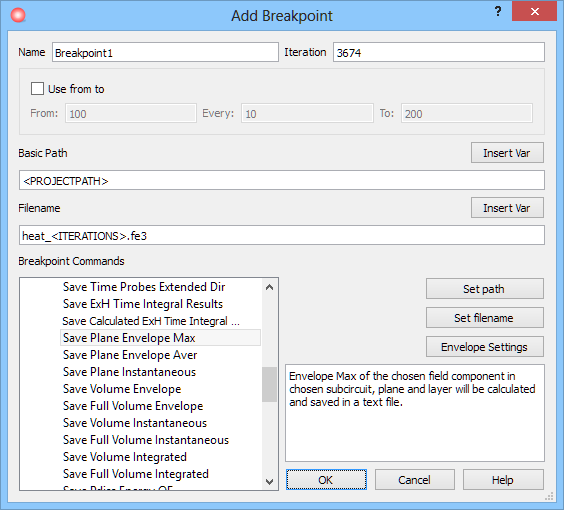The height and width of the screenshot is (510, 564).
Task: Click the command list scrollbar thumb
Action: (269, 384)
